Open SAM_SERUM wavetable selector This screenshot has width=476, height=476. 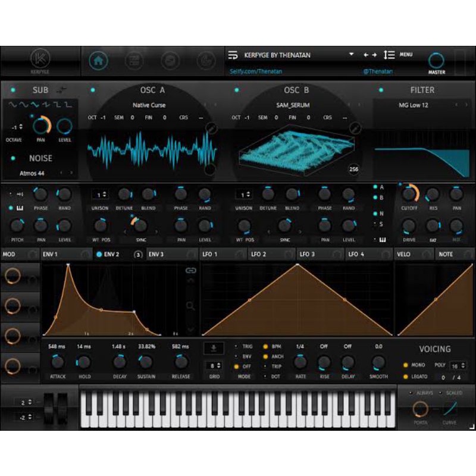click(293, 105)
